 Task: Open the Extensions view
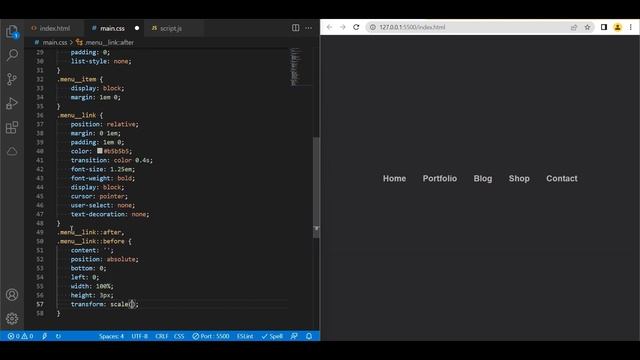pos(12,127)
